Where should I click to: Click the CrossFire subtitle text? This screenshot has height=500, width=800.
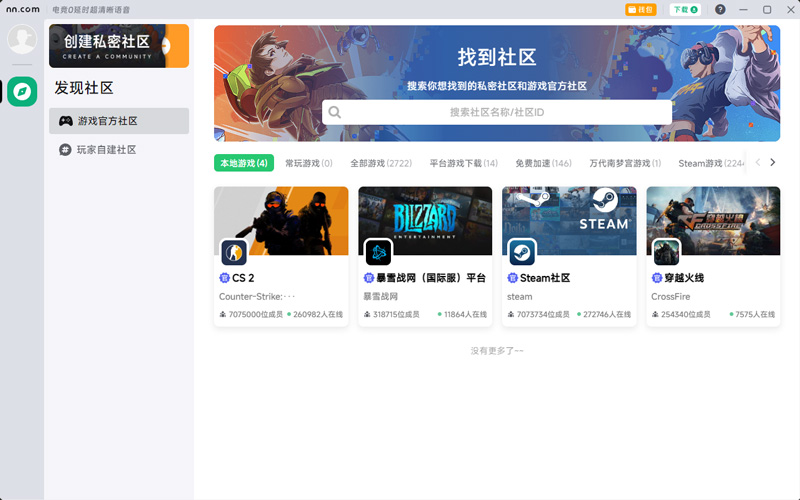tap(670, 296)
